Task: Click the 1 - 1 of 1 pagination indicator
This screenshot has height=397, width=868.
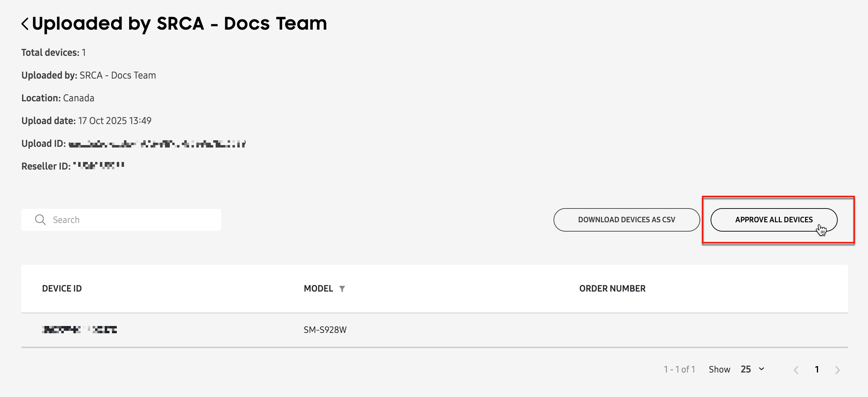Action: pyautogui.click(x=679, y=369)
